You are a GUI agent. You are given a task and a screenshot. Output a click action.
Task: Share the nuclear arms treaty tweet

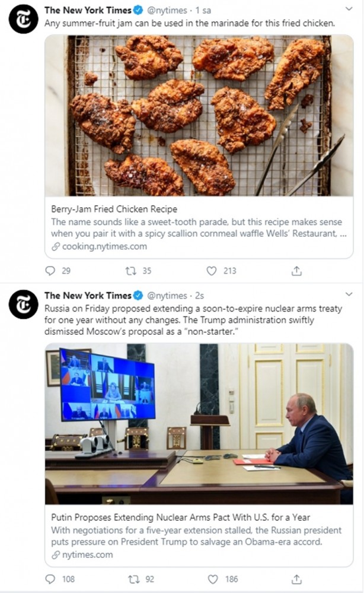(x=297, y=579)
